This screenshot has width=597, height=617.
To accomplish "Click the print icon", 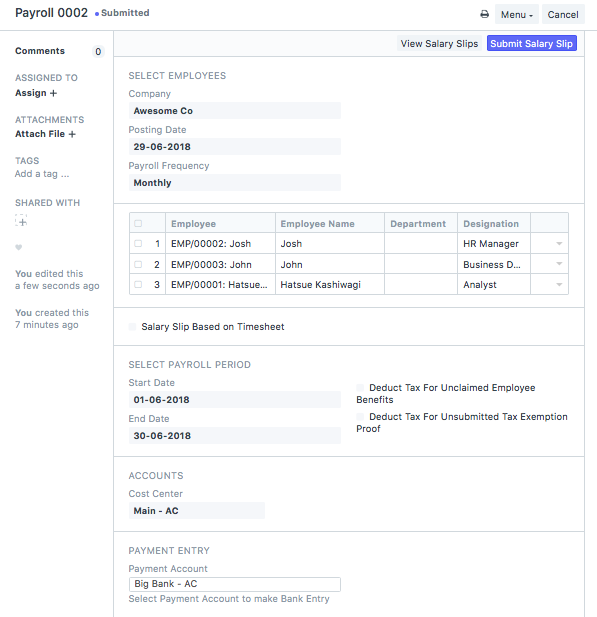I will coord(484,15).
